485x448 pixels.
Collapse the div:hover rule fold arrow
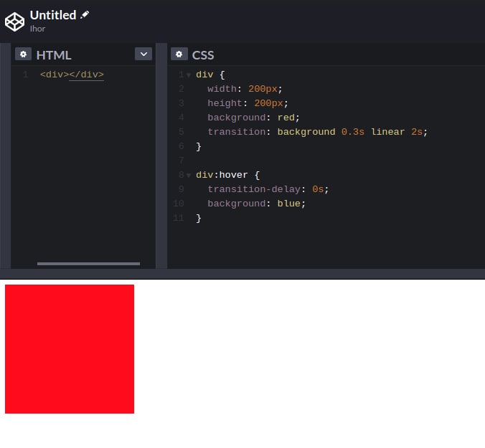point(189,176)
